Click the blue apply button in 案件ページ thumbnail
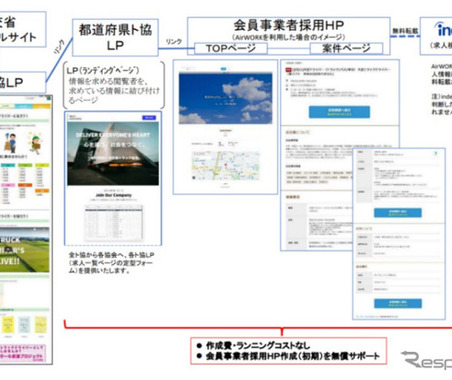Viewport: 452px width, 380px height. coord(339,112)
